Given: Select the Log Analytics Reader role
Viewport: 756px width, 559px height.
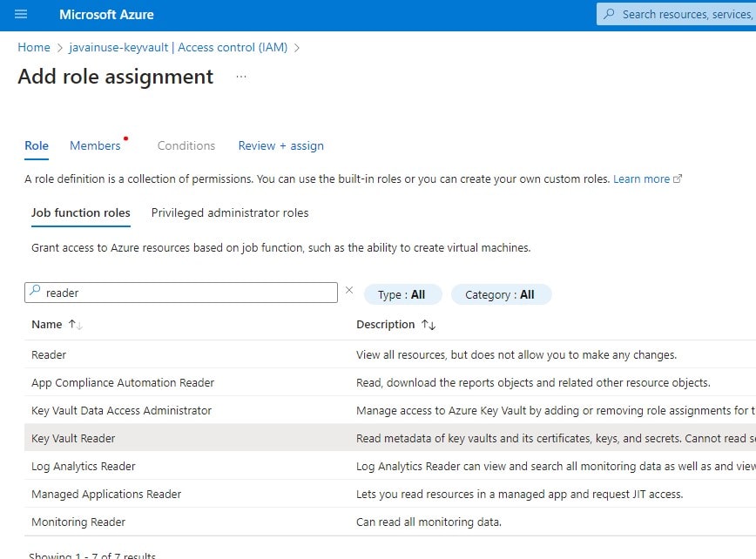Looking at the screenshot, I should pos(390,466).
